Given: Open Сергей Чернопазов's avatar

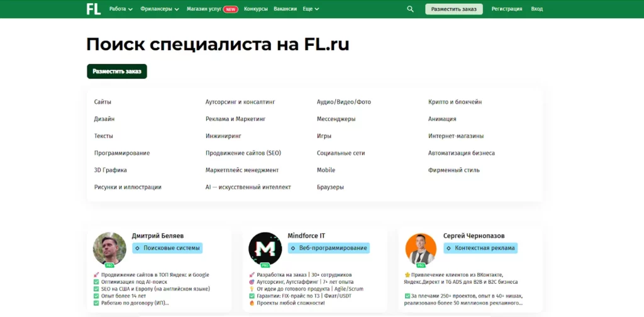Looking at the screenshot, I should tap(421, 248).
